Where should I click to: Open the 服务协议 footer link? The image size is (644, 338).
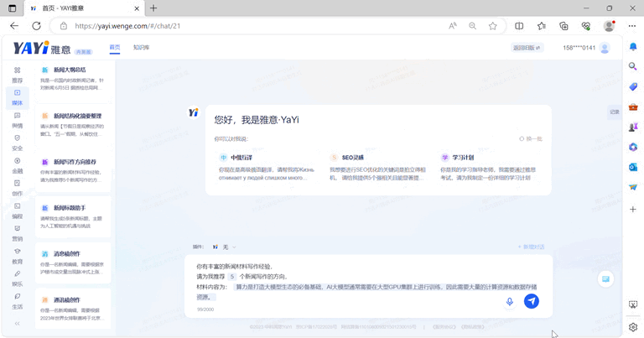point(444,327)
